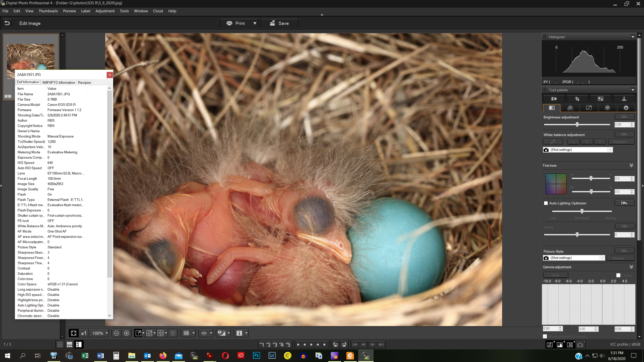
Task: Open the crop tool palette
Action: (x=577, y=99)
